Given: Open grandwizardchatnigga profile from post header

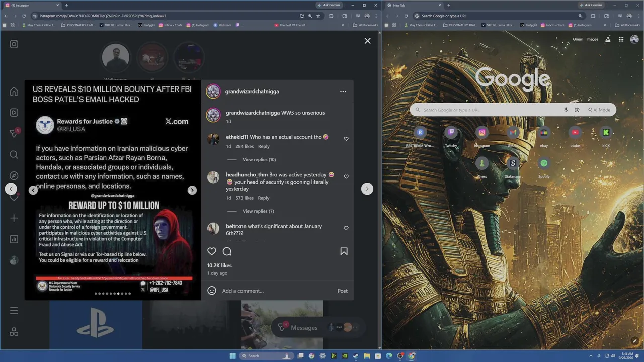Looking at the screenshot, I should [x=252, y=92].
